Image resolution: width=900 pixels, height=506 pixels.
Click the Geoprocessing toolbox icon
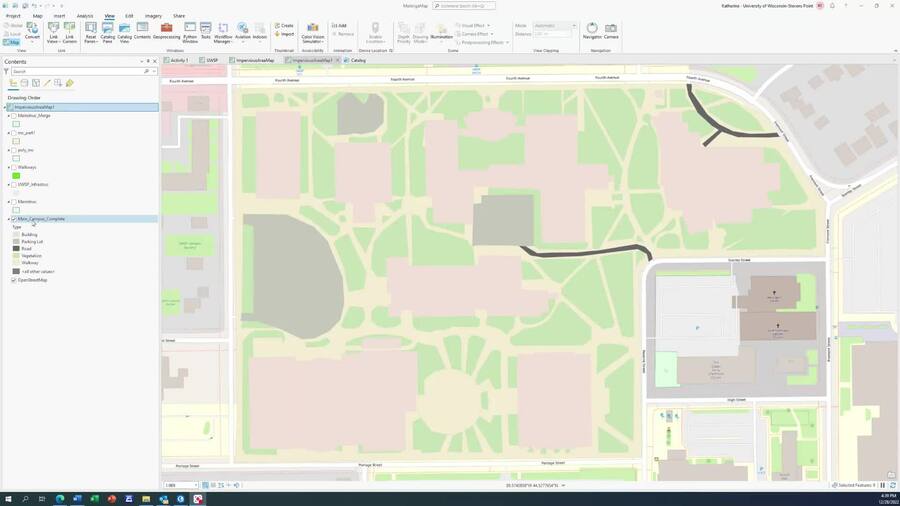[167, 32]
